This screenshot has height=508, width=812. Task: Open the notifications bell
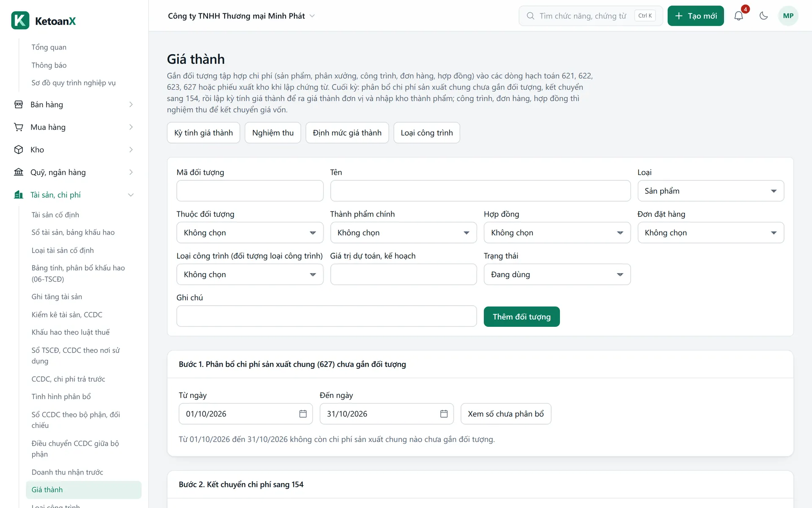pos(738,16)
